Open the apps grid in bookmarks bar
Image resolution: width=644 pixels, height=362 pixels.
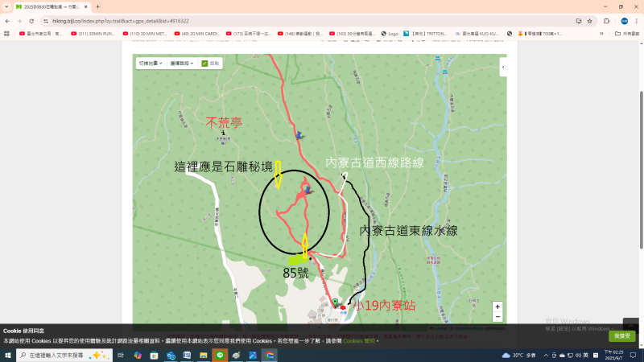click(6, 34)
